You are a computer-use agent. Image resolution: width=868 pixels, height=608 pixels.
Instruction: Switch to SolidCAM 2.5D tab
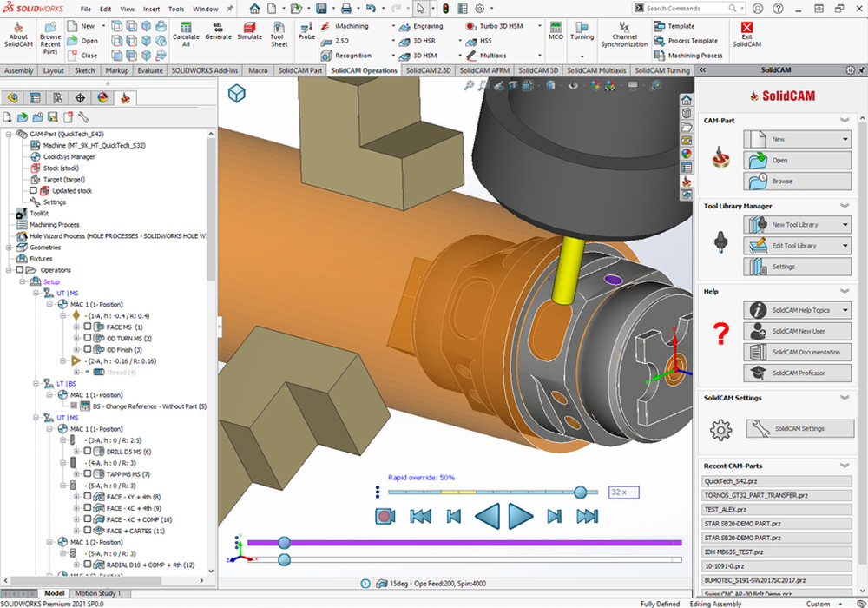(x=428, y=70)
